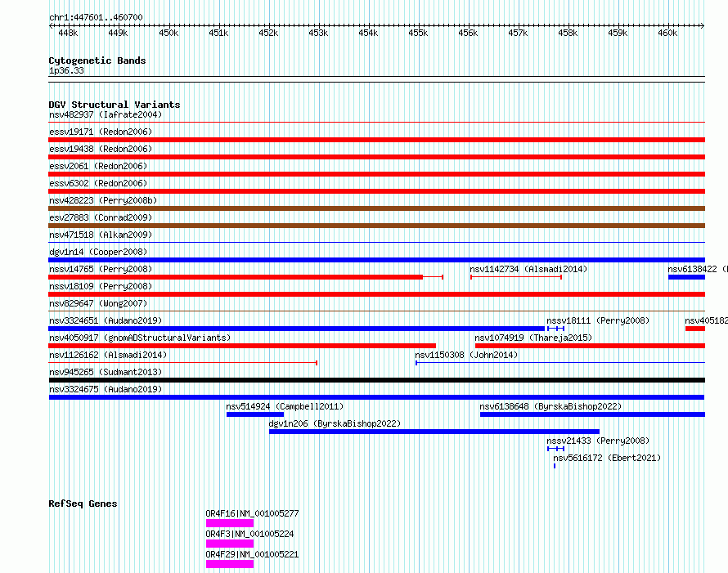Open the nsv1074919 (Thareja2015) variant label
The width and height of the screenshot is (728, 573).
(x=533, y=338)
